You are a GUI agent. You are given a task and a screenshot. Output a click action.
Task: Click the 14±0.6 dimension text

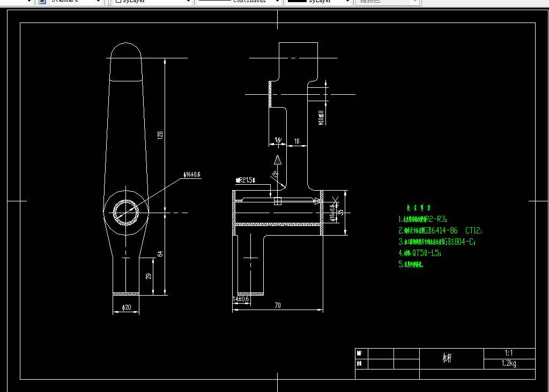click(241, 299)
